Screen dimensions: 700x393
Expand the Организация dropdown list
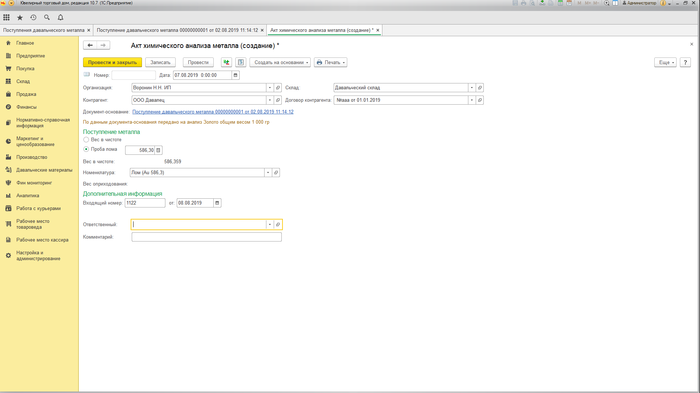coord(270,88)
